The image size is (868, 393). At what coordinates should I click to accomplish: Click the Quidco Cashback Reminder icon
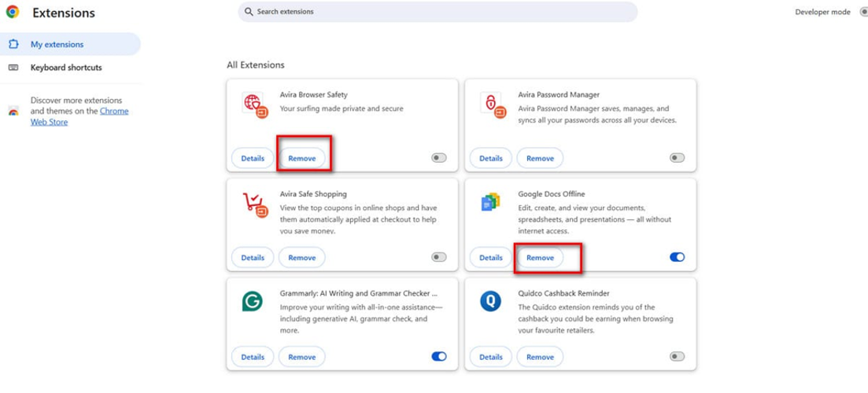pos(491,302)
